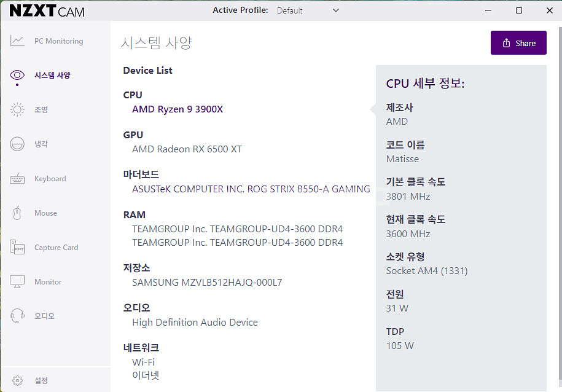Select ROG STRIX B550-A GAMING motherboard
The width and height of the screenshot is (562, 392).
(251, 189)
